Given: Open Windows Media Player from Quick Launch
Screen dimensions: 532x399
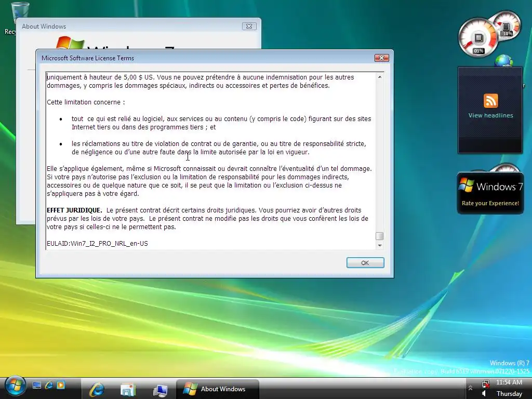Looking at the screenshot, I should pos(61,385).
